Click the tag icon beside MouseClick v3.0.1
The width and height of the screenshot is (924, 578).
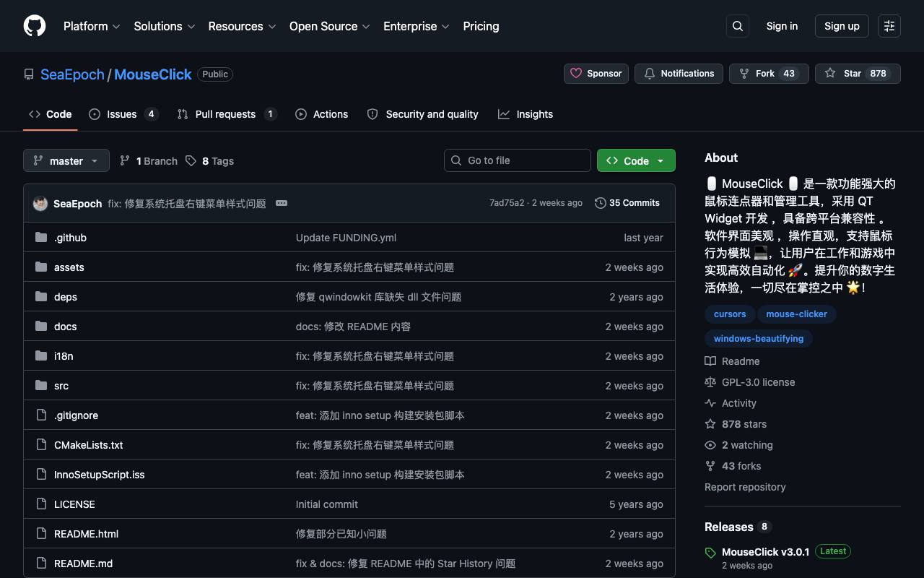pyautogui.click(x=710, y=553)
